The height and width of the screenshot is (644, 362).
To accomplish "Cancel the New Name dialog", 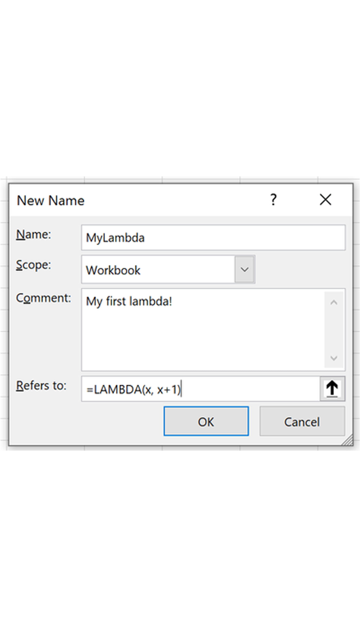I will 302,422.
